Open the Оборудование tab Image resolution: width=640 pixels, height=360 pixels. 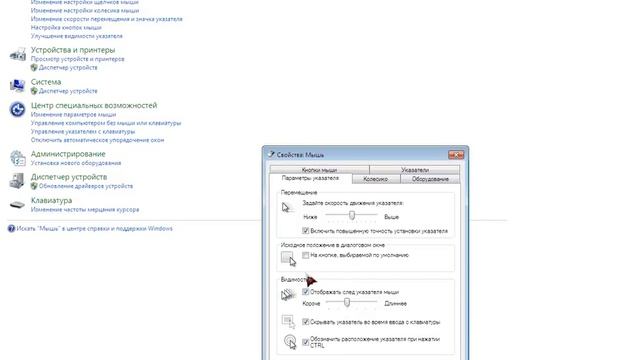pyautogui.click(x=430, y=179)
